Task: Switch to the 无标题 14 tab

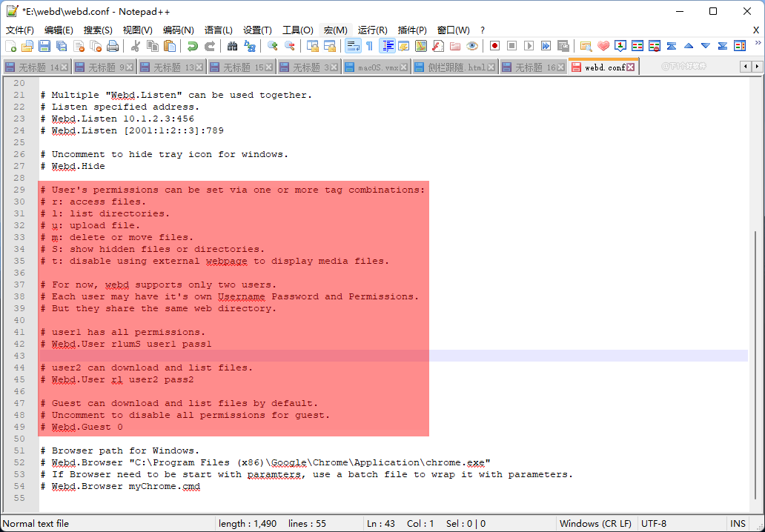Action: 37,67
